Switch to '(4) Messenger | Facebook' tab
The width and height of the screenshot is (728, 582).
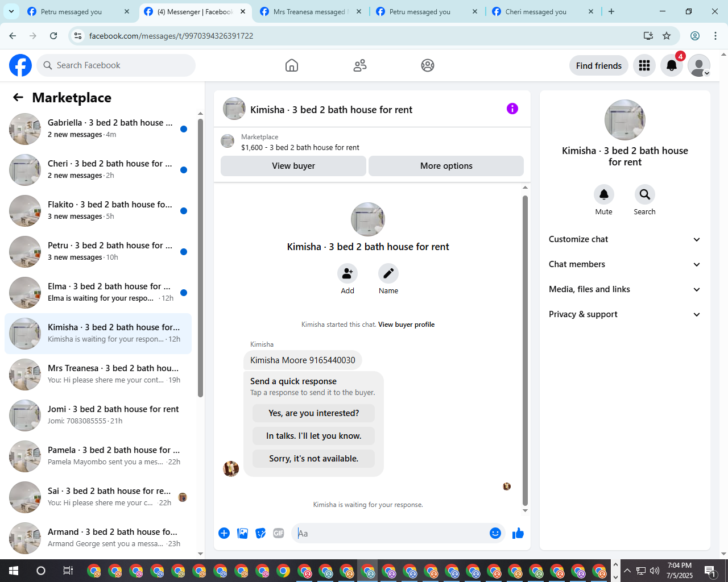pos(194,11)
